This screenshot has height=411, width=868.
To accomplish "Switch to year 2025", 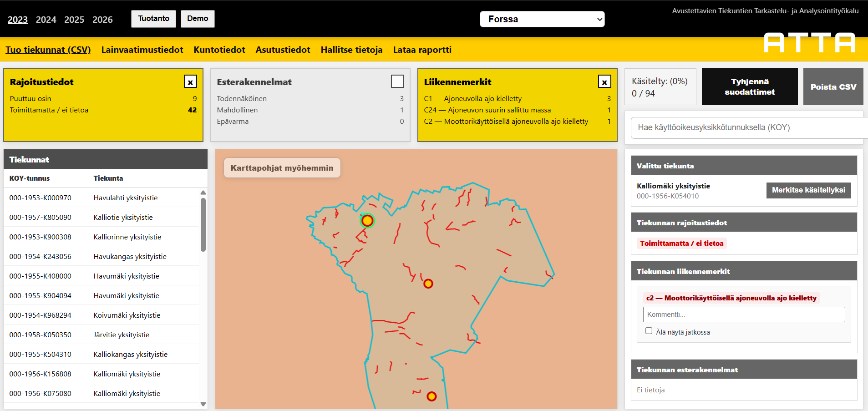I will click(x=74, y=20).
